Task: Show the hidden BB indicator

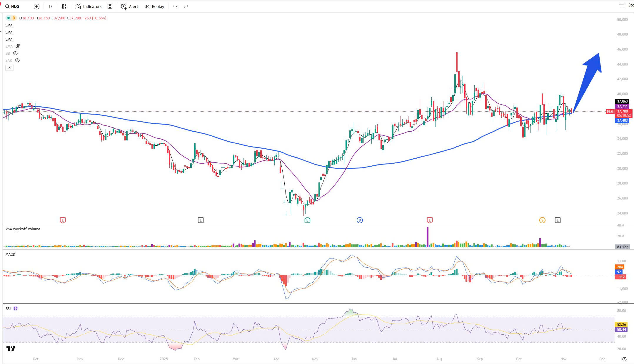Action: click(15, 53)
